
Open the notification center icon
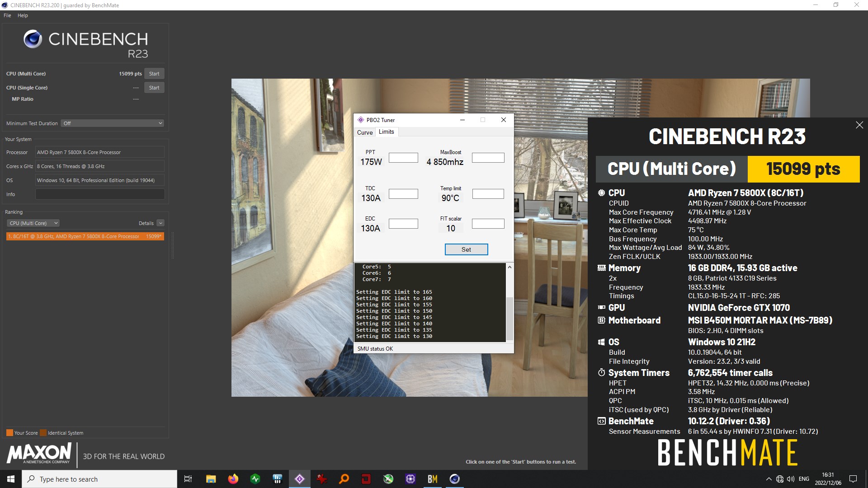point(853,479)
